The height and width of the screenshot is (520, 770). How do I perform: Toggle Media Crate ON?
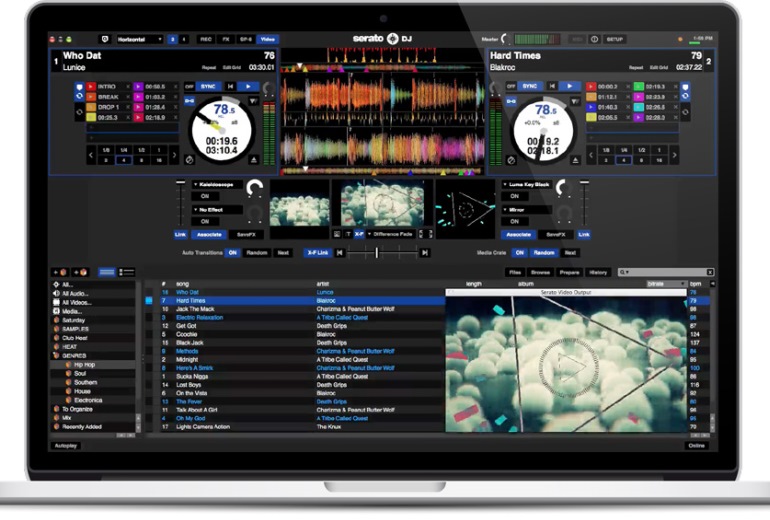520,253
